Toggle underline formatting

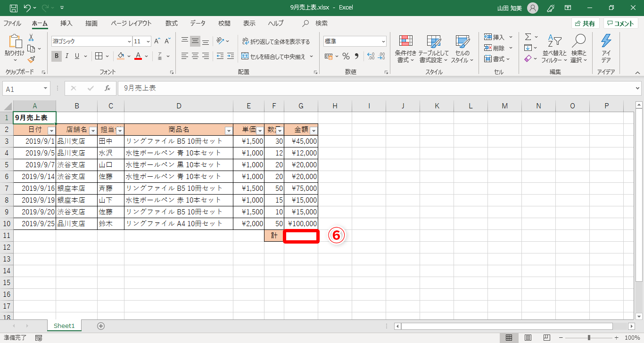click(76, 56)
